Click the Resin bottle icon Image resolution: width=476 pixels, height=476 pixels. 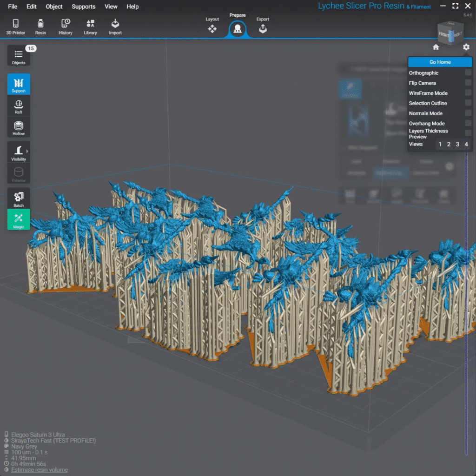click(x=40, y=26)
